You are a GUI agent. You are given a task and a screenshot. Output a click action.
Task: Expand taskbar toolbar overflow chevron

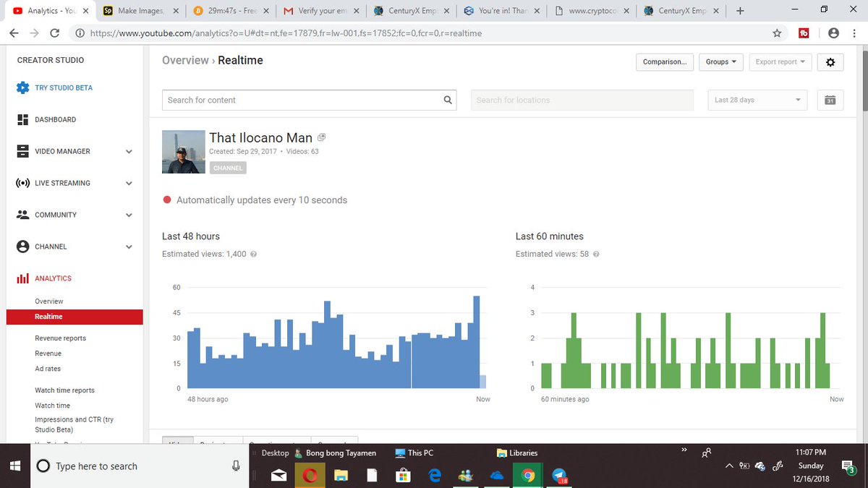683,450
